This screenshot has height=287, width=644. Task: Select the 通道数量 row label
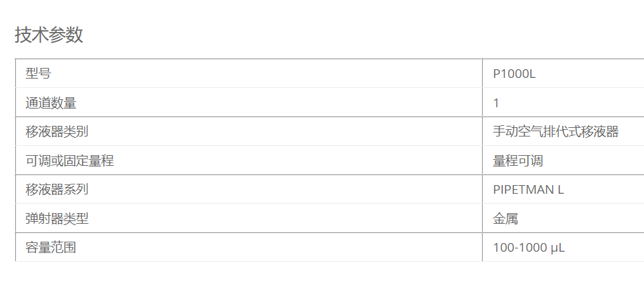(51, 103)
